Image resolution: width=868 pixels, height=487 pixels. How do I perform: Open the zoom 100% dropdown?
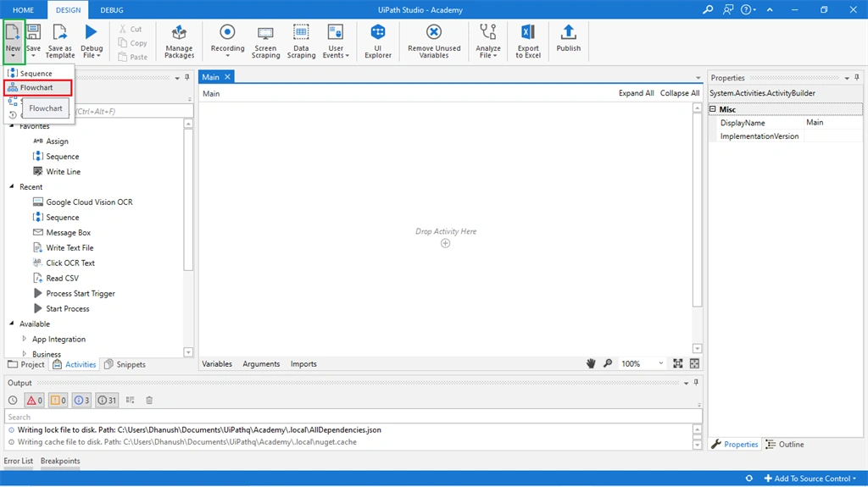click(x=660, y=363)
